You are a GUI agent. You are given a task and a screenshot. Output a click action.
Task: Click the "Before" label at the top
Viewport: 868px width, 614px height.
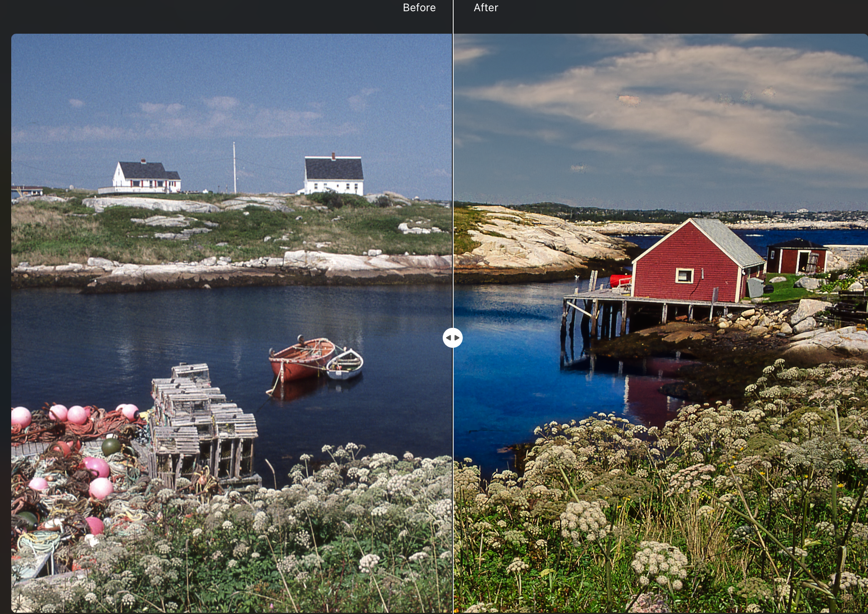click(x=419, y=7)
